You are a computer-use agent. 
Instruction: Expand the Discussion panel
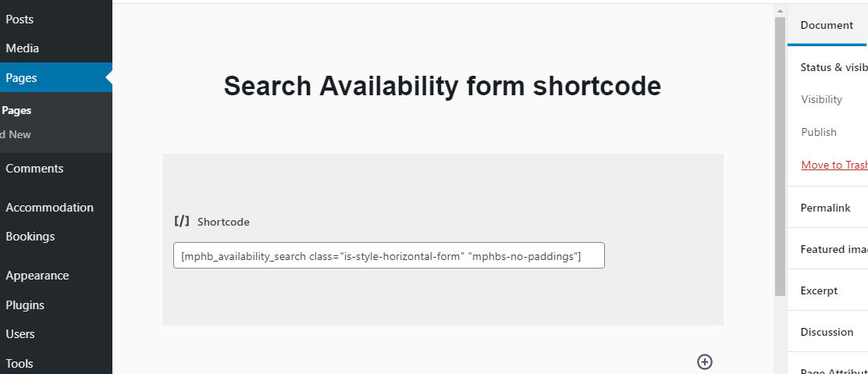[827, 331]
